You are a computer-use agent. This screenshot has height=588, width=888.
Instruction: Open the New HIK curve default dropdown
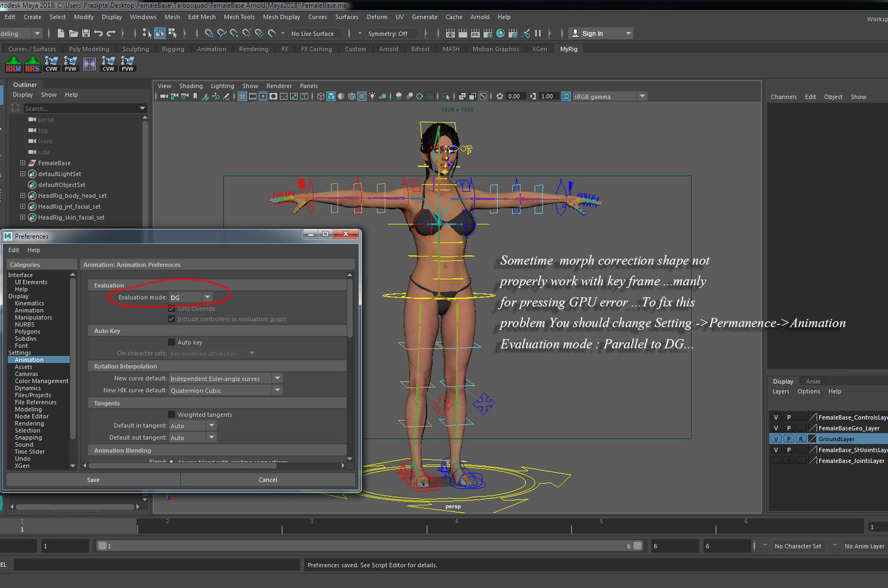[x=225, y=391]
